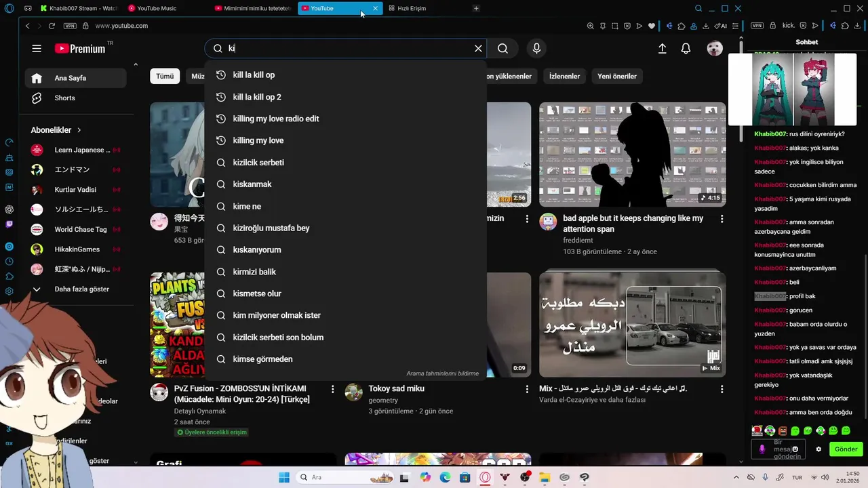
Task: Open chat settings gear icon
Action: point(818,449)
